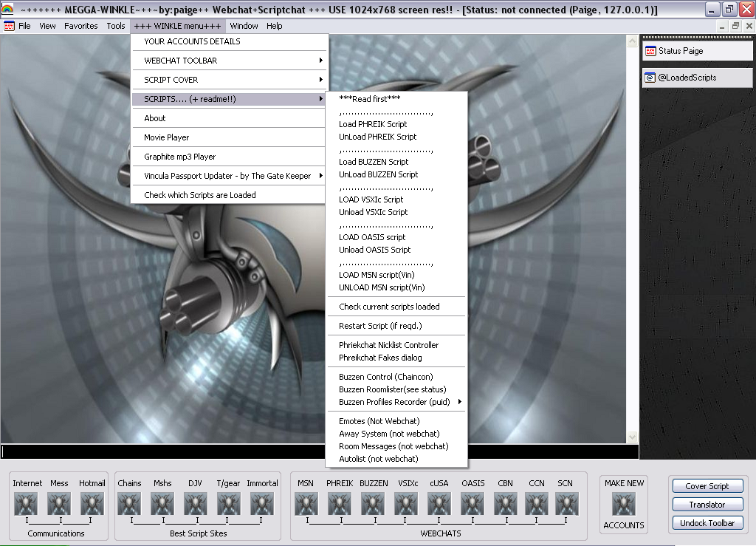Open the Tools menu
756x546 pixels.
pos(116,26)
